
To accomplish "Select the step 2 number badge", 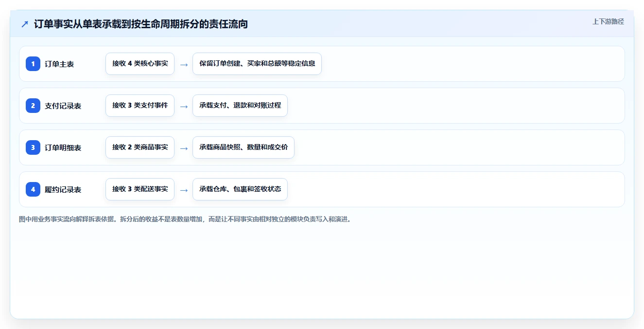I will pos(33,106).
